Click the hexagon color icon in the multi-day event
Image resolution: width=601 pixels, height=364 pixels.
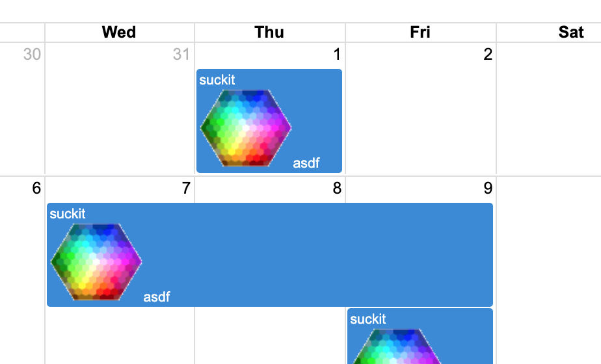96,261
